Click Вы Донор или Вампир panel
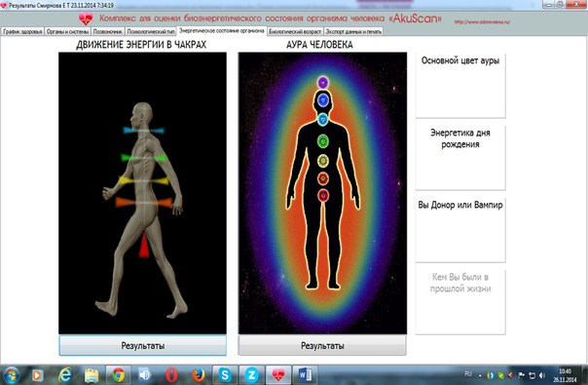 click(x=460, y=229)
